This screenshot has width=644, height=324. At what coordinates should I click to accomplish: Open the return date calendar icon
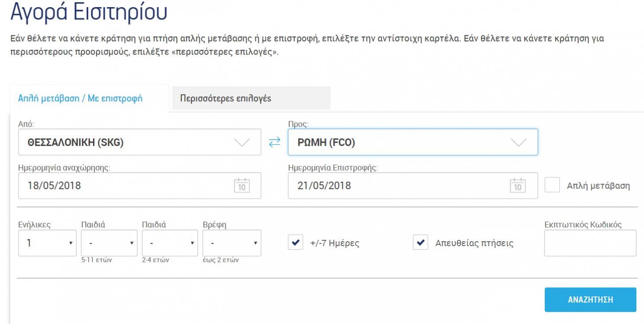coord(517,186)
